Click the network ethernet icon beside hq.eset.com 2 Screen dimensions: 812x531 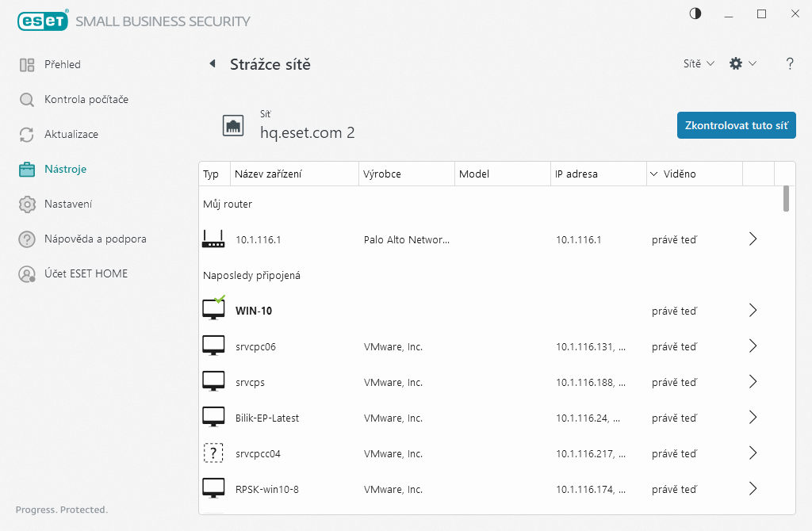click(233, 125)
